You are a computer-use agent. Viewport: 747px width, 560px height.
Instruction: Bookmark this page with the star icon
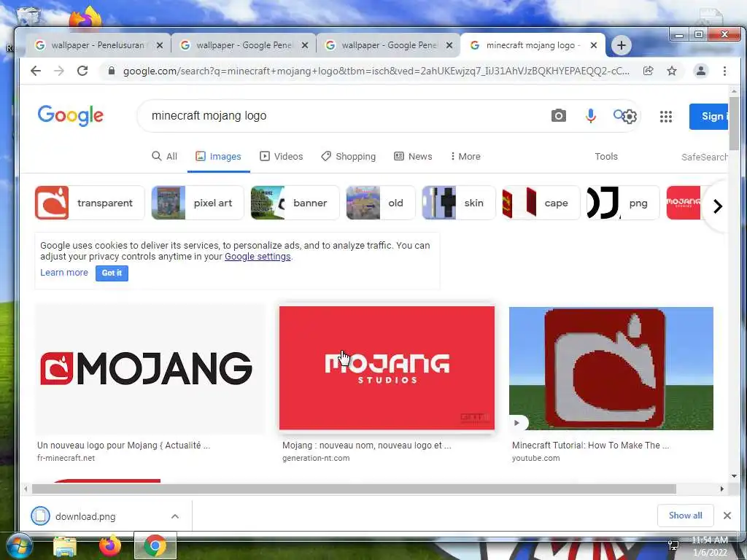[672, 71]
